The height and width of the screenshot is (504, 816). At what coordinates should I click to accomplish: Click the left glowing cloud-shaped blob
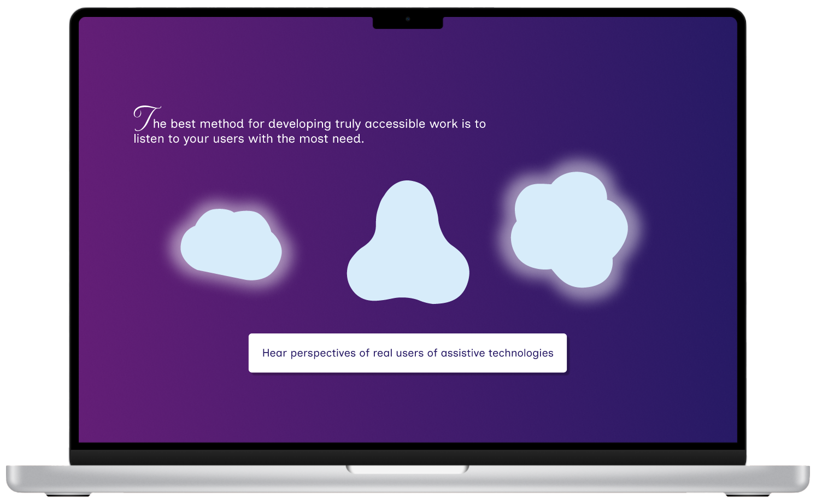231,244
